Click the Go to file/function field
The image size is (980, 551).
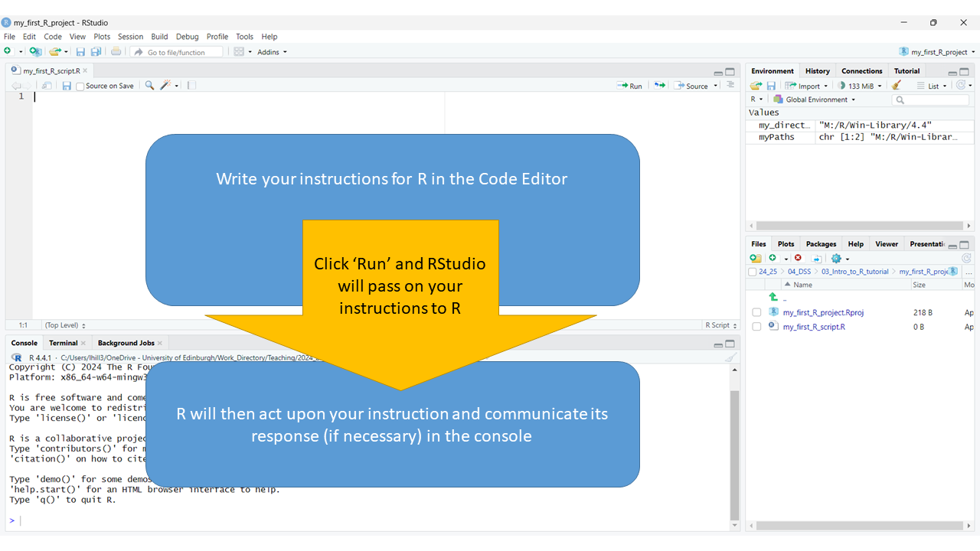coord(176,52)
